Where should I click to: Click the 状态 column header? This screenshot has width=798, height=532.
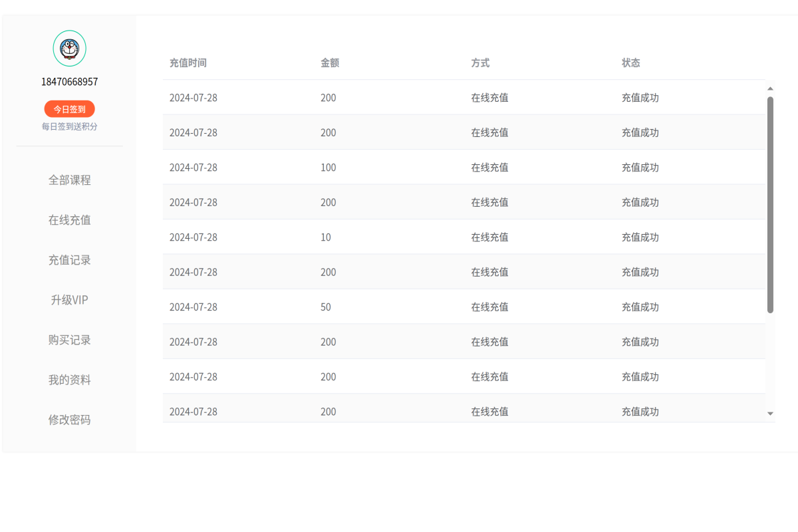[630, 63]
